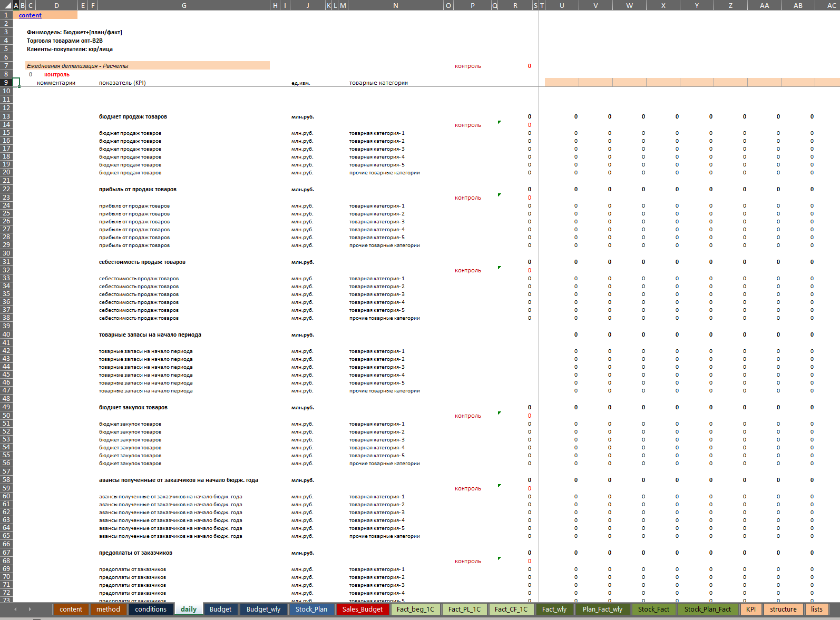Select the Fact_PL_1C sheet tab
This screenshot has width=840, height=620.
[x=464, y=609]
